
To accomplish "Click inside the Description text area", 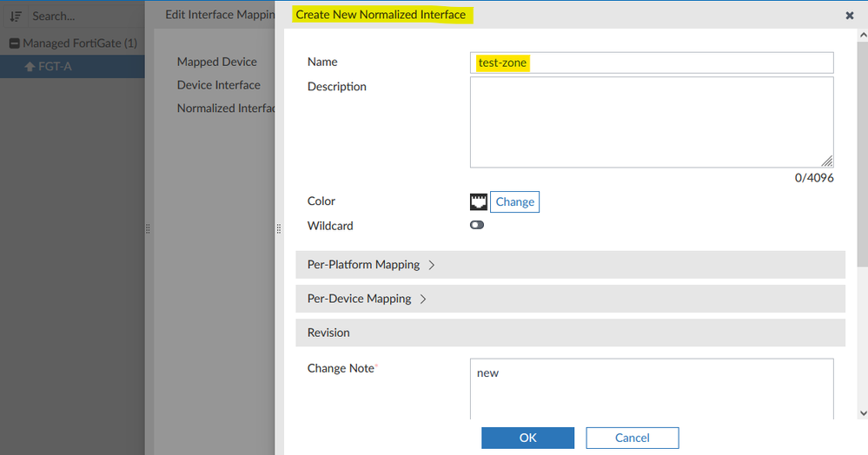I will click(x=652, y=122).
